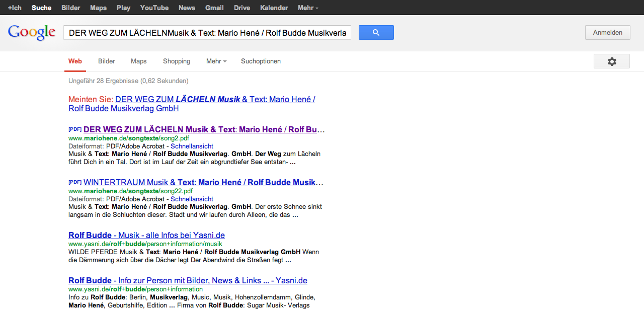Click the Google logo
The width and height of the screenshot is (644, 309).
click(31, 32)
